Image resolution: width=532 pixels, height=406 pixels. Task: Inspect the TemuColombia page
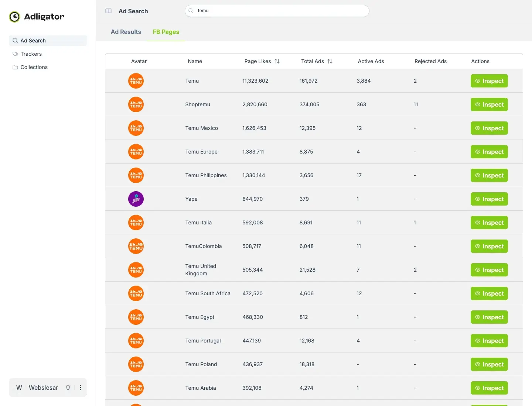pyautogui.click(x=489, y=246)
